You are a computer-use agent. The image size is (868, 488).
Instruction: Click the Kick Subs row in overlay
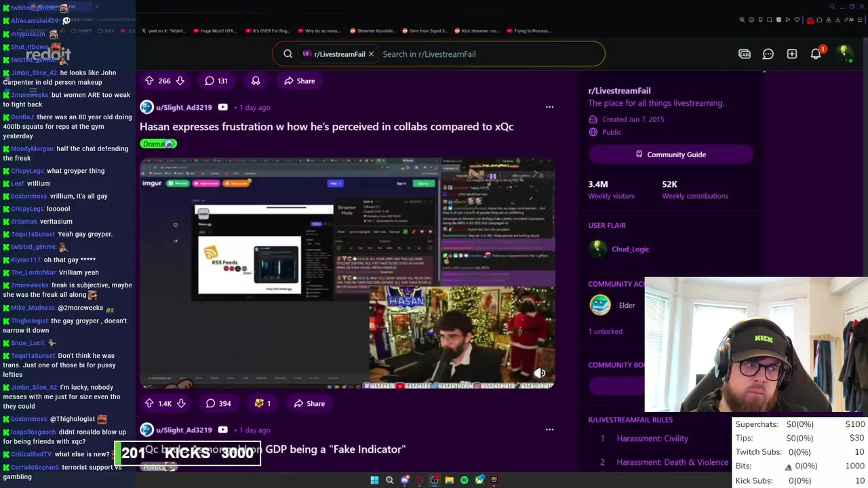pyautogui.click(x=800, y=481)
